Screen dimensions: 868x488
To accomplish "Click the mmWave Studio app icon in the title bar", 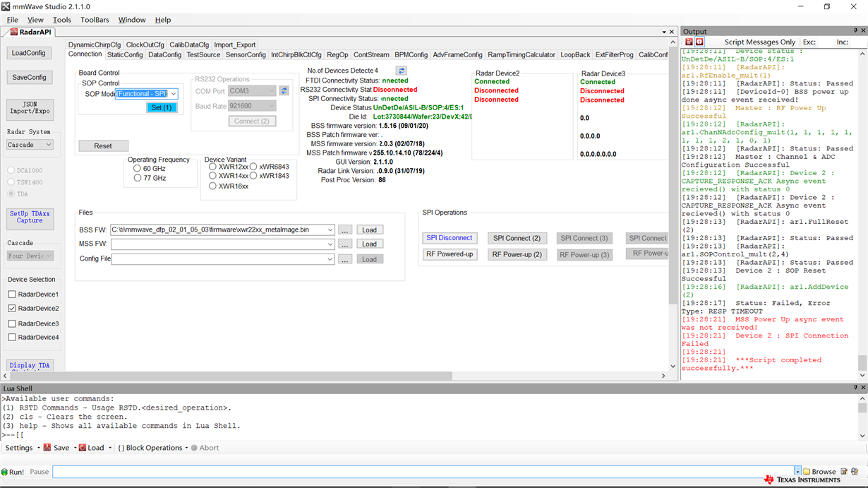I will point(7,7).
